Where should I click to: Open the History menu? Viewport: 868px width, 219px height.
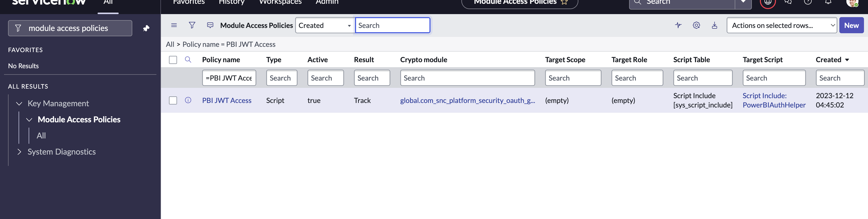[232, 2]
